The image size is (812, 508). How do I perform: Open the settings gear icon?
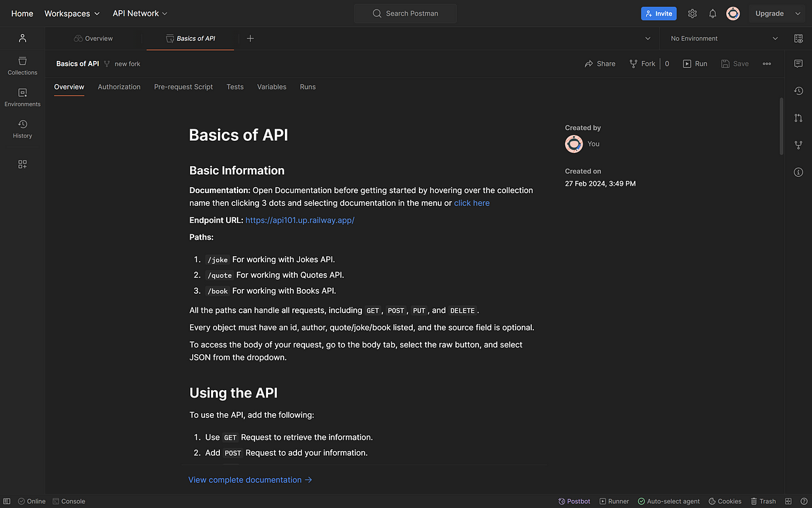pyautogui.click(x=692, y=14)
